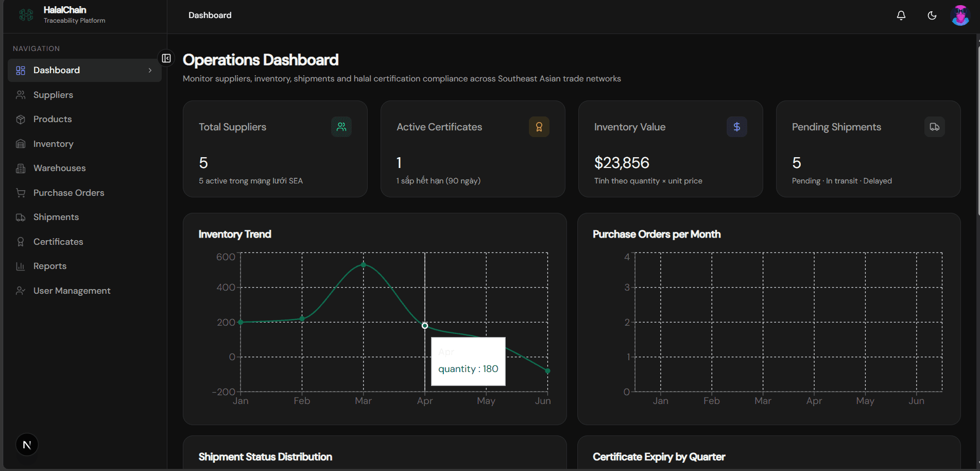
Task: Collapse sidebar with panel toggle icon
Action: 166,58
